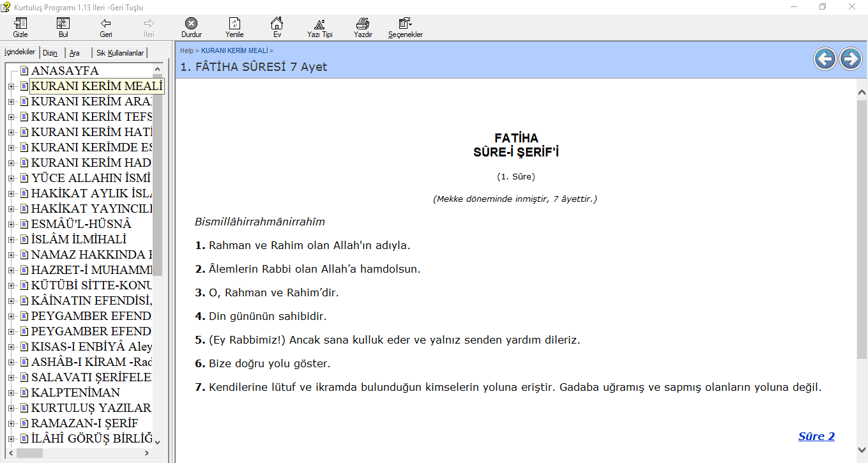
Task: Refresh the page with the Yenile icon
Action: coord(234,27)
